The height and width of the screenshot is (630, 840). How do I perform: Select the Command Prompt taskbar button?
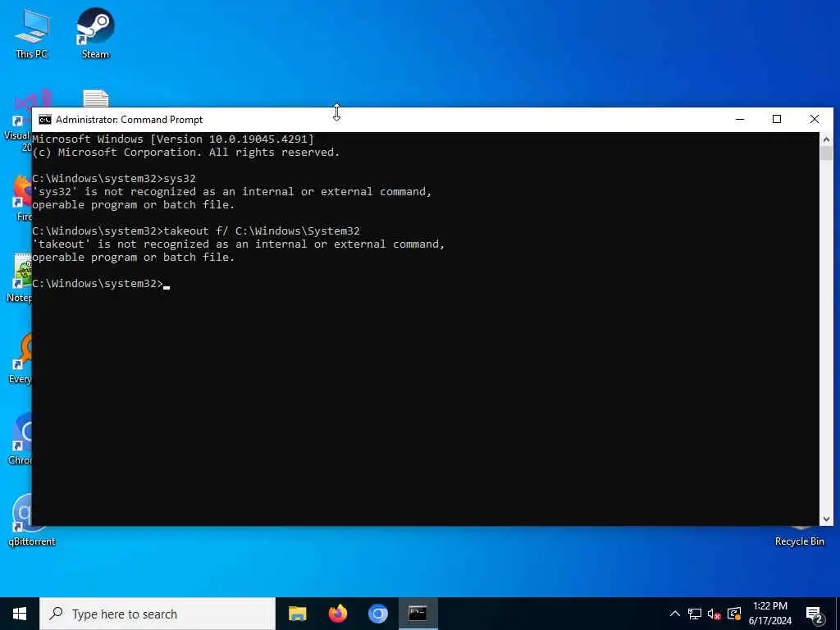418,614
